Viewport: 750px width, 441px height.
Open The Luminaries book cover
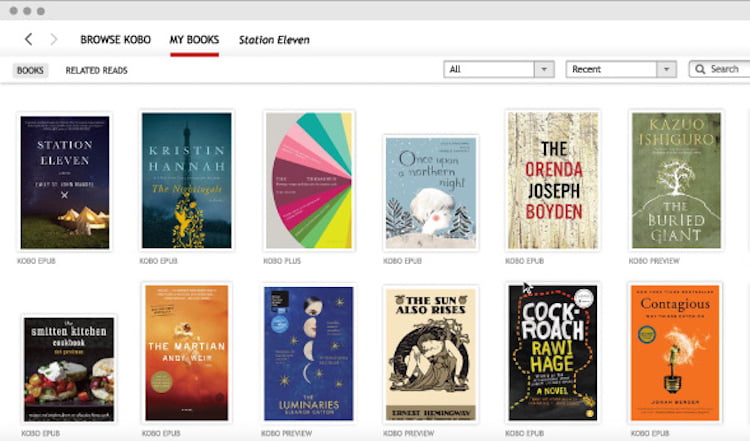click(x=309, y=353)
